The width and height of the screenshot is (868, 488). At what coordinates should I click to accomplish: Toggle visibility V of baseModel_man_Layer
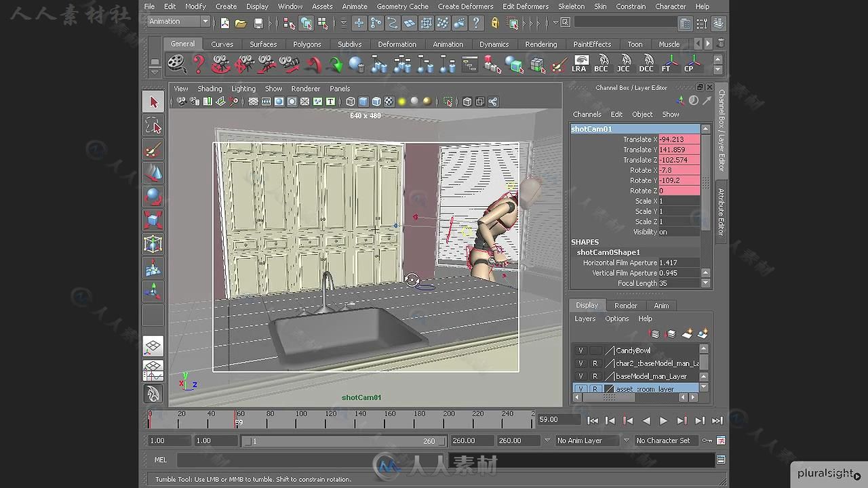(x=580, y=376)
